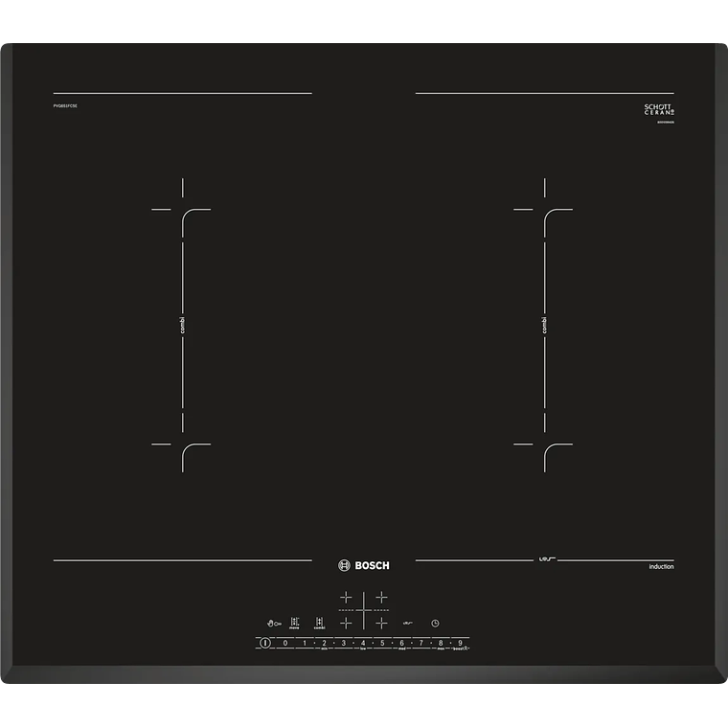Set power level 2 on the slider
This screenshot has width=728, height=728.
tap(324, 643)
